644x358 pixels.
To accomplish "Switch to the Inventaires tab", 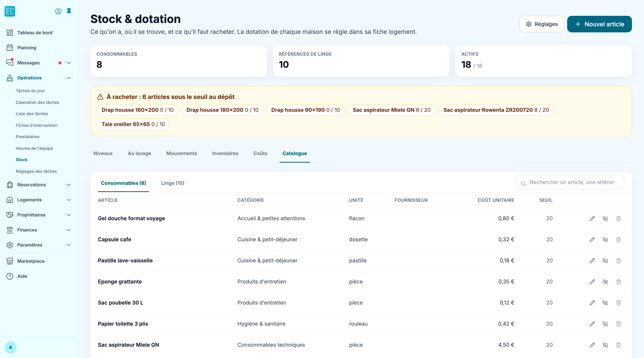I will (225, 153).
